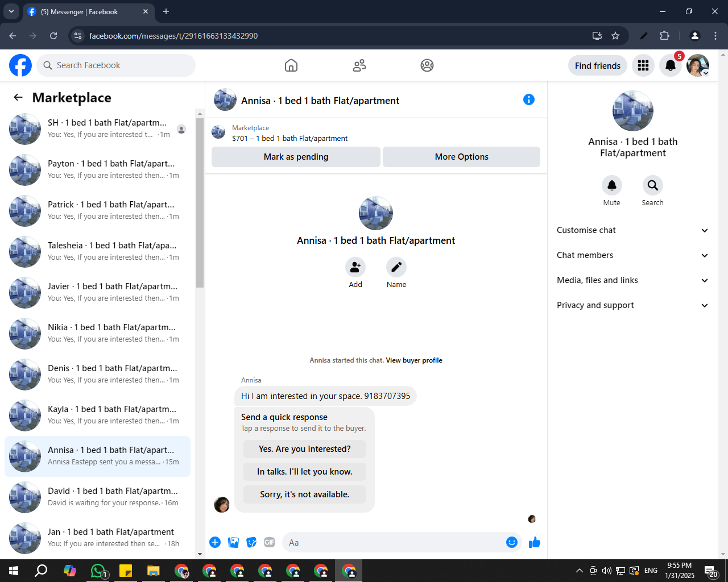Focus the Search Facebook field

(116, 65)
